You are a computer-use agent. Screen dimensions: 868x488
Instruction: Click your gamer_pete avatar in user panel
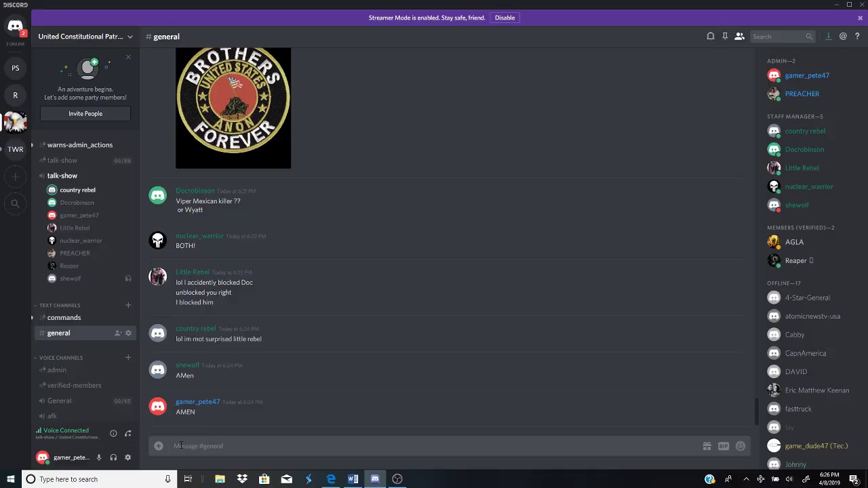point(43,457)
